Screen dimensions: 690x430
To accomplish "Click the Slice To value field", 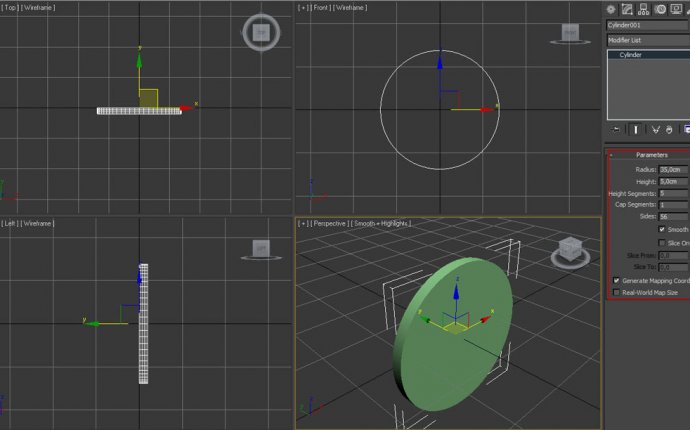I will [673, 267].
